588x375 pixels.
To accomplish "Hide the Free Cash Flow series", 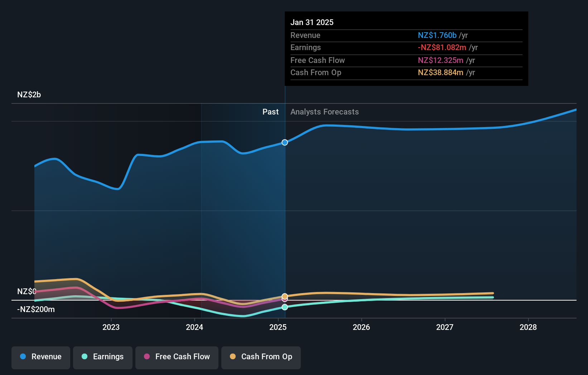I will 177,357.
